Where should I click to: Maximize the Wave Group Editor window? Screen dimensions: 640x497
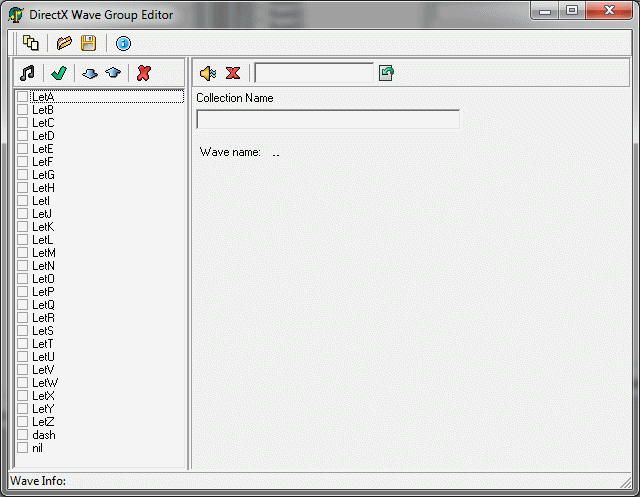pos(572,11)
